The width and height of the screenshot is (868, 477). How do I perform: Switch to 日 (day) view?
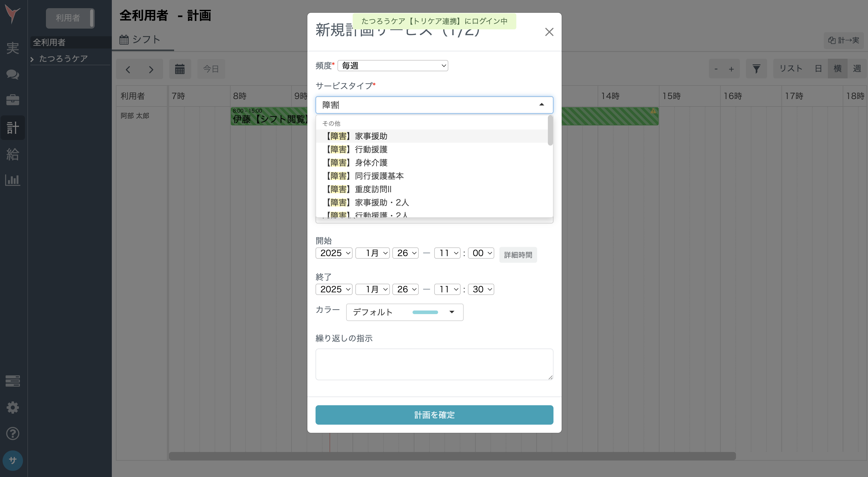pos(819,68)
